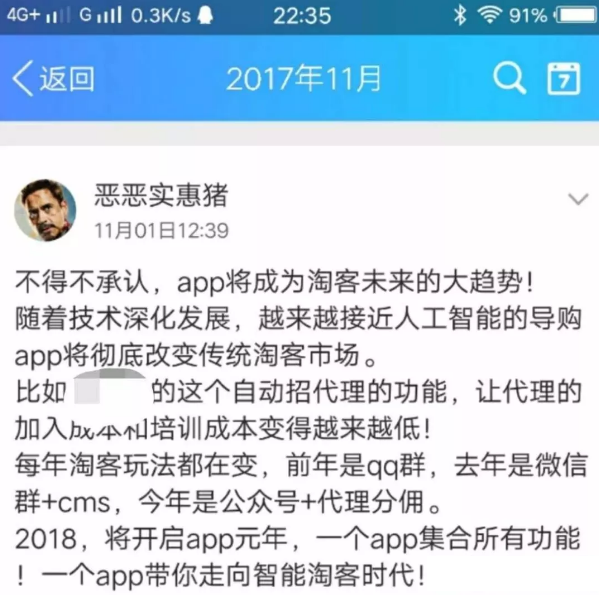Screen dimensions: 599x603
Task: Open the poster's avatar photo
Action: (x=45, y=210)
